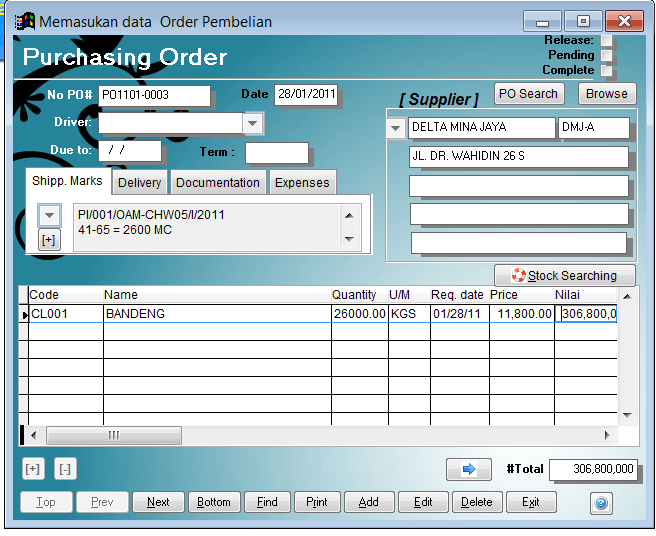Click the PO Search button

[x=528, y=94]
